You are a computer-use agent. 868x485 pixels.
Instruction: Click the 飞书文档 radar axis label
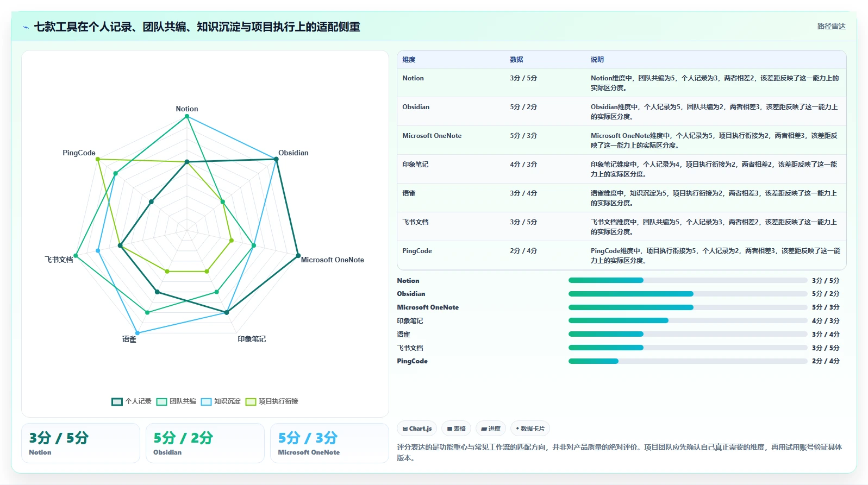point(59,260)
